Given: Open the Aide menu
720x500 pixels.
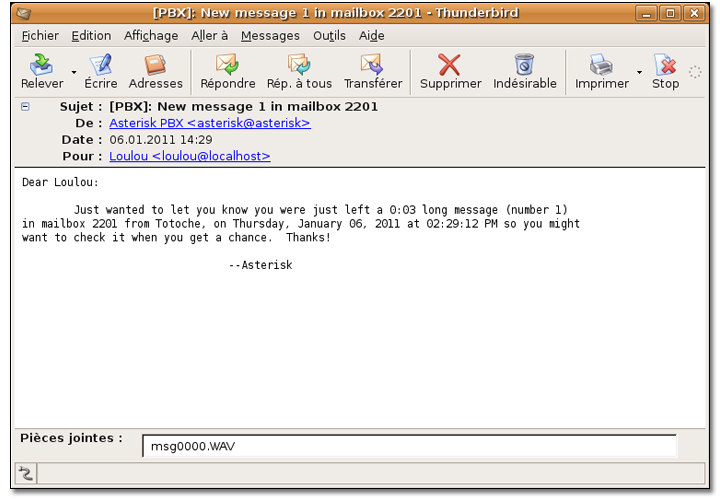Looking at the screenshot, I should [371, 36].
